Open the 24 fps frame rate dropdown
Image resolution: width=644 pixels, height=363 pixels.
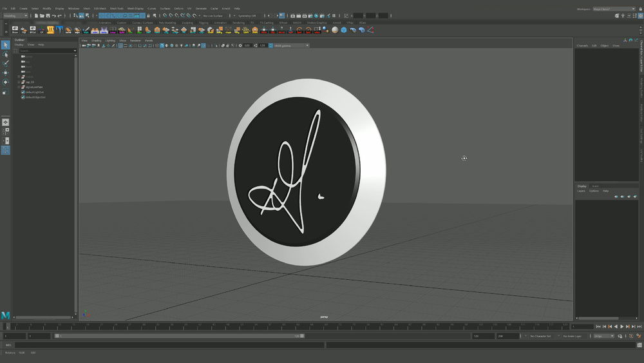[x=604, y=336]
